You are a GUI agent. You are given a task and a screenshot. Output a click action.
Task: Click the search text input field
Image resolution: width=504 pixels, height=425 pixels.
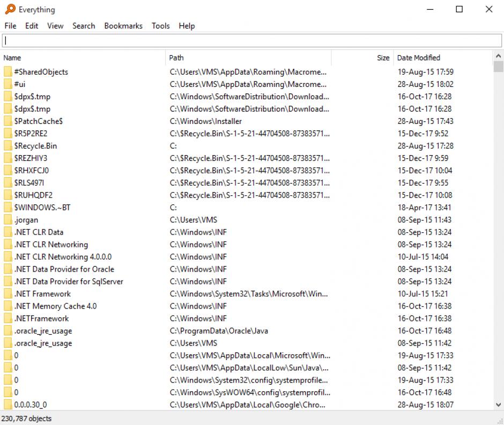[x=252, y=41]
